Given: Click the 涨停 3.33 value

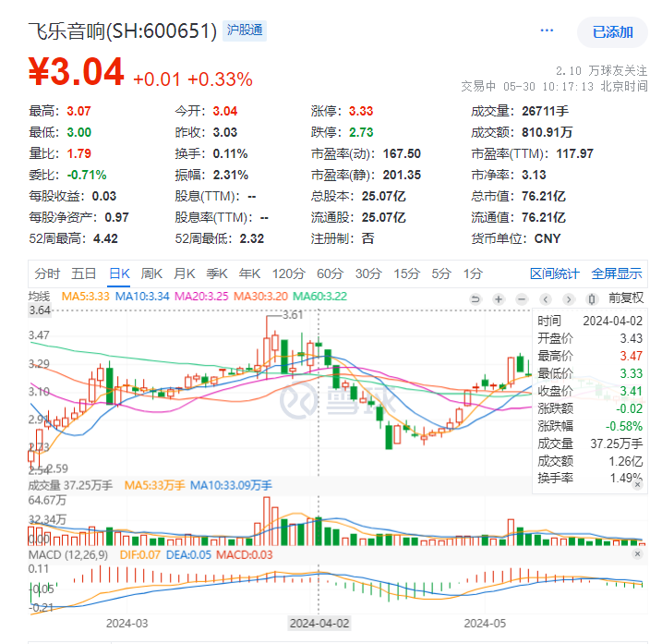Looking at the screenshot, I should (x=361, y=111).
